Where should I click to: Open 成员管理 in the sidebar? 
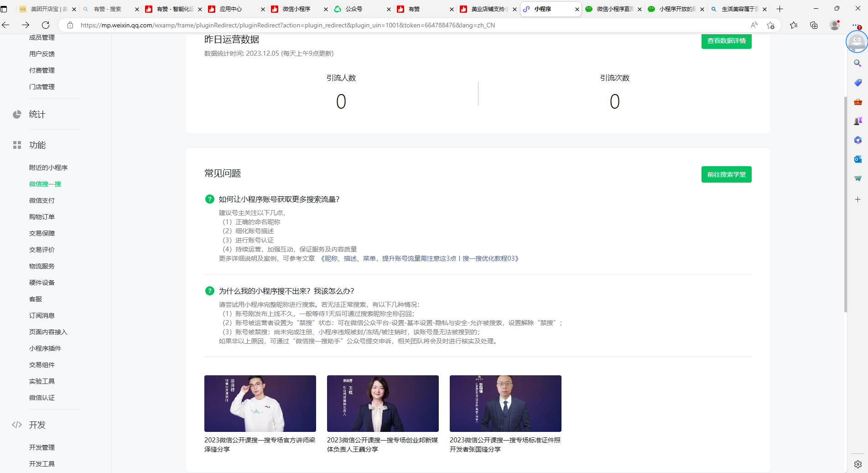(x=42, y=37)
